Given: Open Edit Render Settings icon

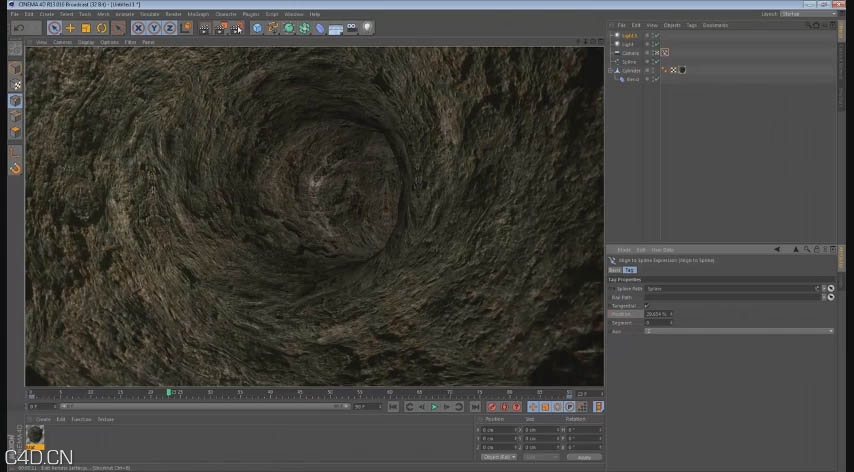Looking at the screenshot, I should 236,28.
